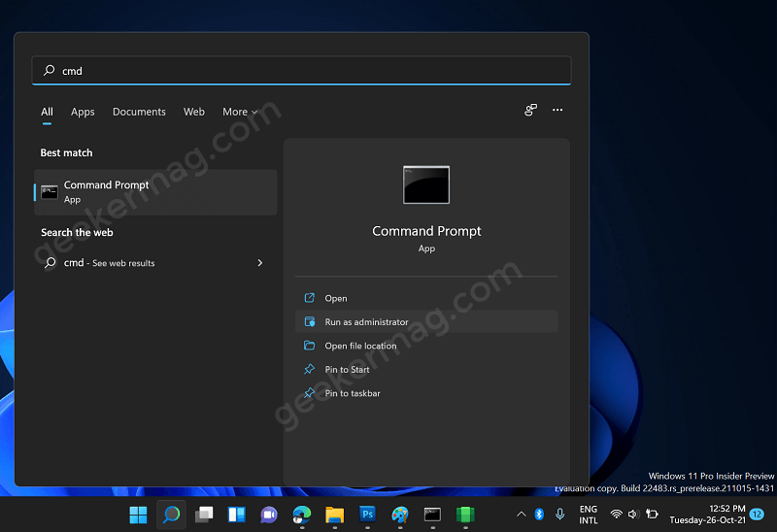Click the taskbar Search icon

tap(171, 515)
